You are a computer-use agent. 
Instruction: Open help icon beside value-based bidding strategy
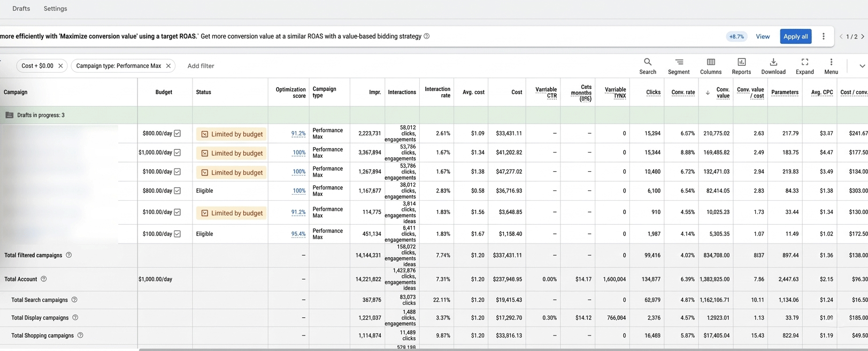[427, 36]
